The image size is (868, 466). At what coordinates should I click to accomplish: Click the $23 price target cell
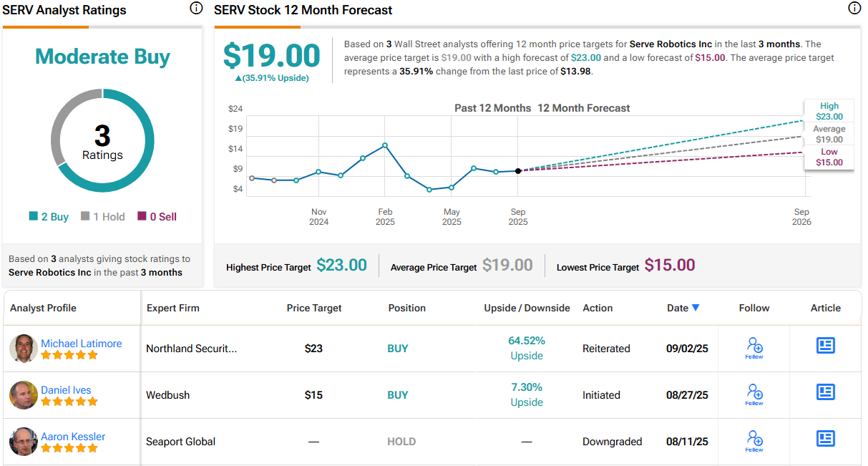(313, 349)
